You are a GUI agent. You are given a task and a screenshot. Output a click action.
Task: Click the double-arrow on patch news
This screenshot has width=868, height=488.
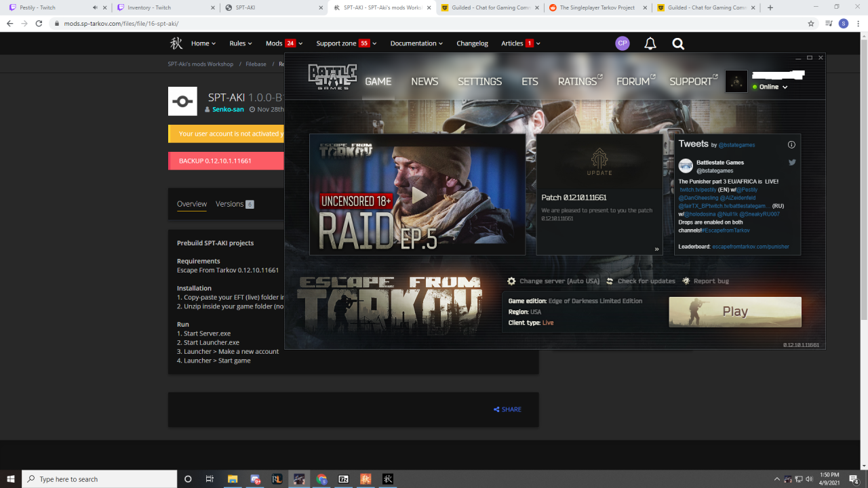tap(656, 249)
